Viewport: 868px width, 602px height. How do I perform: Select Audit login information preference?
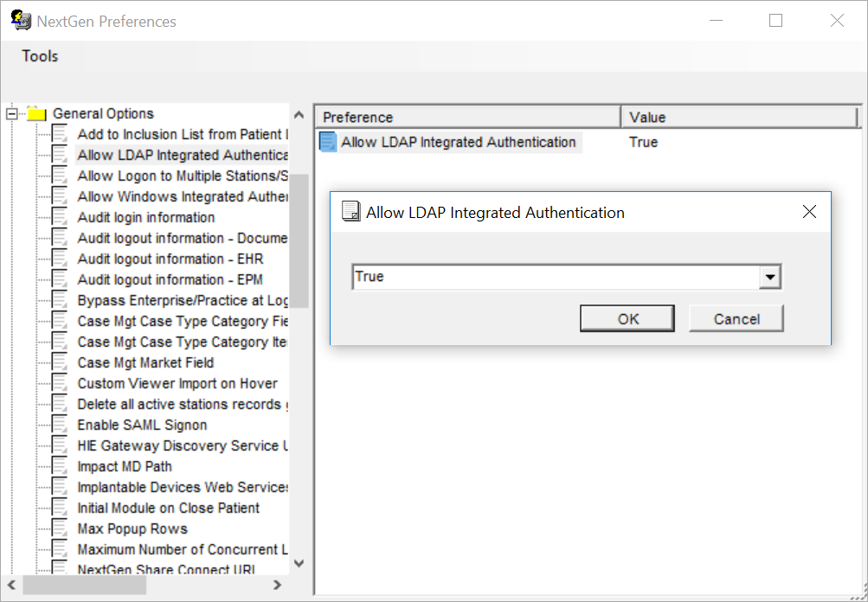click(146, 217)
